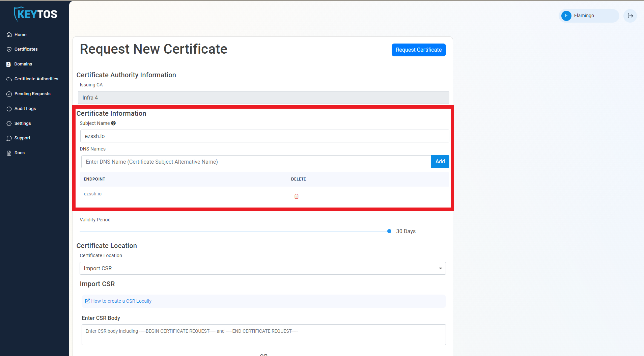The image size is (644, 356).
Task: Click the Certificate Location dropdown arrow
Action: pos(440,268)
